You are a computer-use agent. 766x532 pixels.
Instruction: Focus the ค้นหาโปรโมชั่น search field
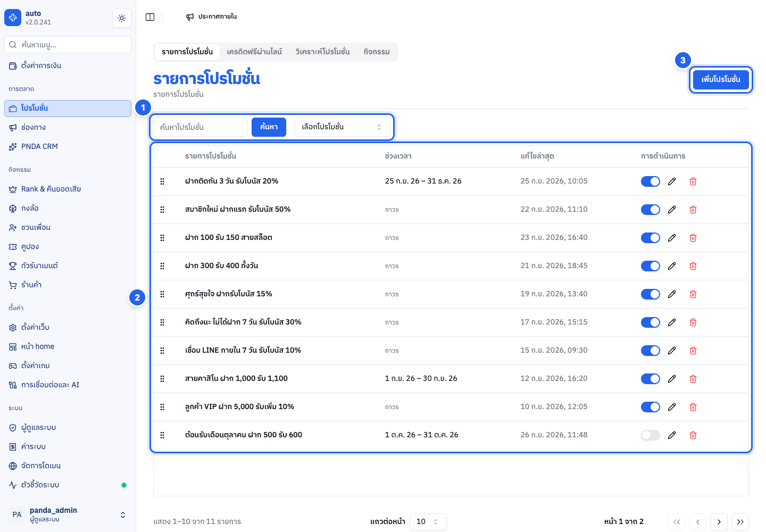point(201,127)
